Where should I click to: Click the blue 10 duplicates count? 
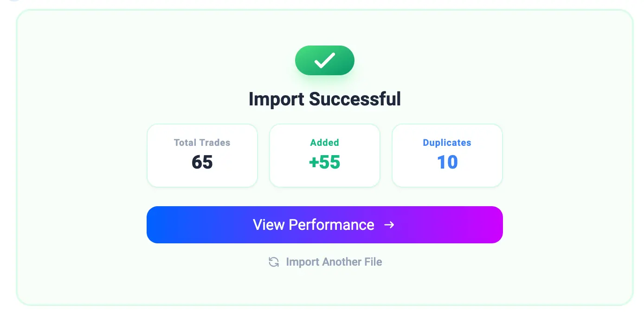tap(447, 163)
